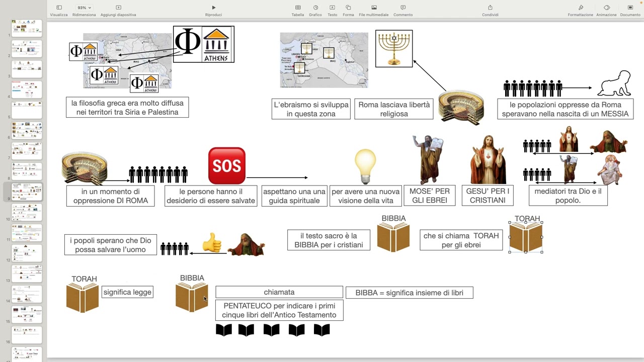Open the Animazione animation panel
The image size is (644, 362).
[x=606, y=8]
